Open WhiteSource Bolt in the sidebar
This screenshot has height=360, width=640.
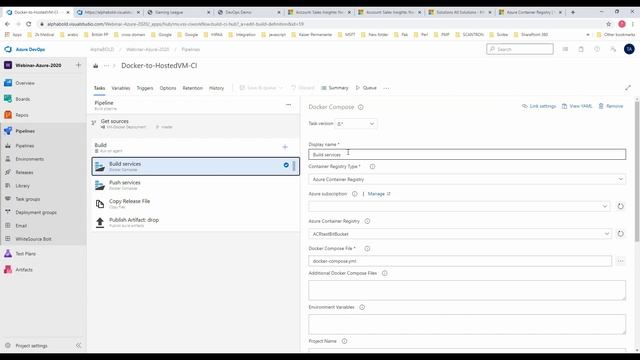coord(33,239)
